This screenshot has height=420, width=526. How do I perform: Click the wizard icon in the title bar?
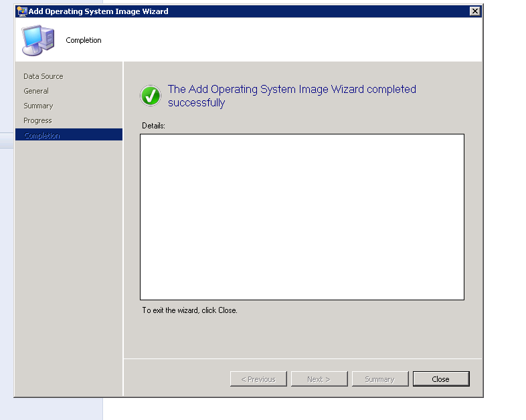21,11
